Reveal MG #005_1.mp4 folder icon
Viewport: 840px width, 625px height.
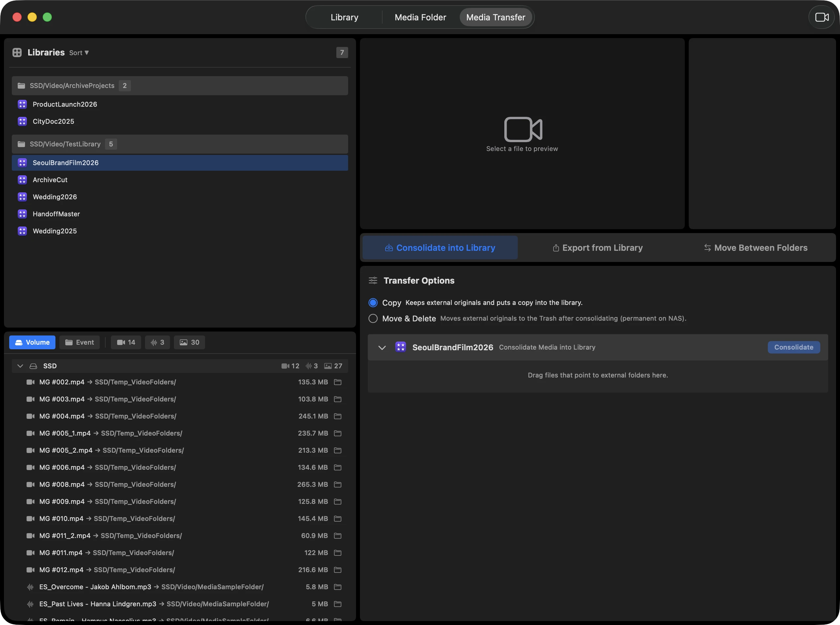338,433
